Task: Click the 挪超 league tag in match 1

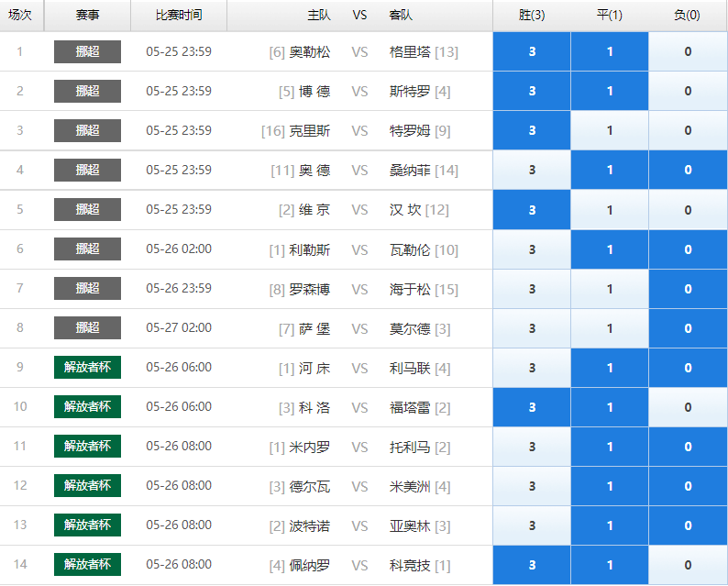Action: [87, 51]
